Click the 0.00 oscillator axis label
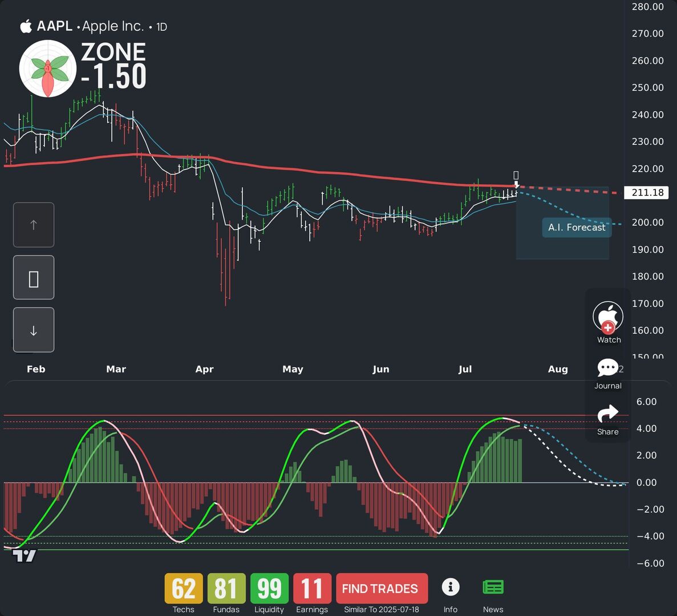The width and height of the screenshot is (677, 616). (646, 483)
